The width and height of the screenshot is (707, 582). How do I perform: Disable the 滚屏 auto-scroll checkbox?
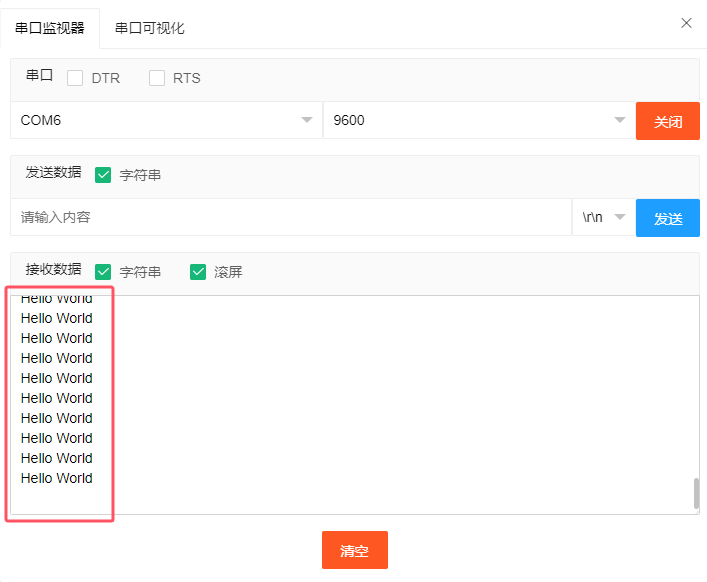click(x=198, y=271)
